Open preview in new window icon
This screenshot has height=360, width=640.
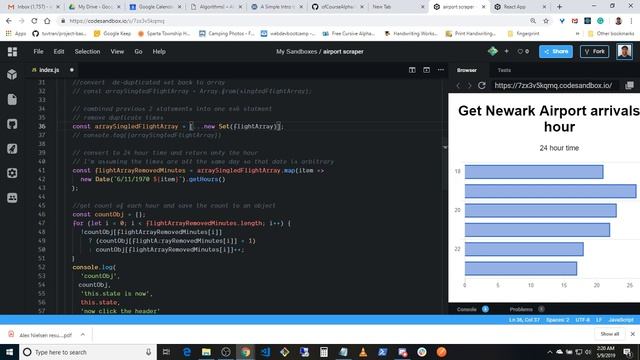point(629,85)
